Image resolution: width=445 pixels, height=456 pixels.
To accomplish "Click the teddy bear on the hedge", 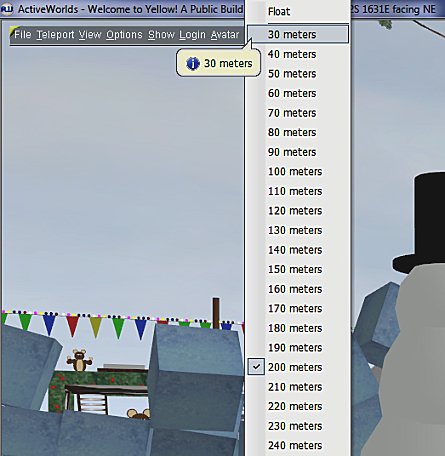I will 79,360.
